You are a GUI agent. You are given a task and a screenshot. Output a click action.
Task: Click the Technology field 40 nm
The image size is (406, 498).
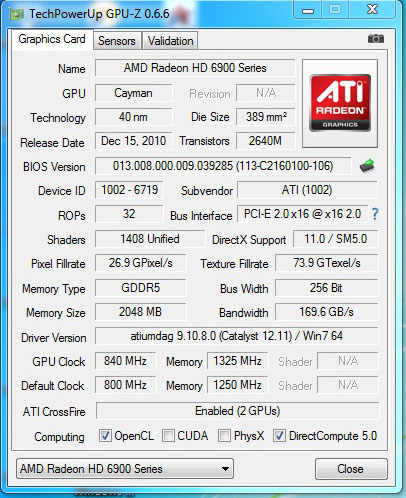[x=133, y=117]
